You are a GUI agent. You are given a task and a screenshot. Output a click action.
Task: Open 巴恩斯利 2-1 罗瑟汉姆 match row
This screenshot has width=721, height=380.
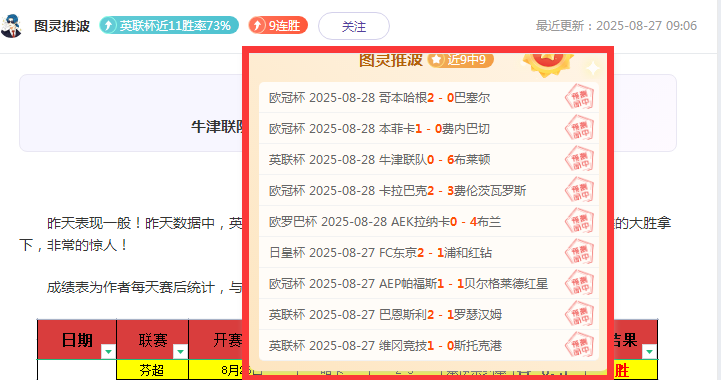tap(429, 315)
